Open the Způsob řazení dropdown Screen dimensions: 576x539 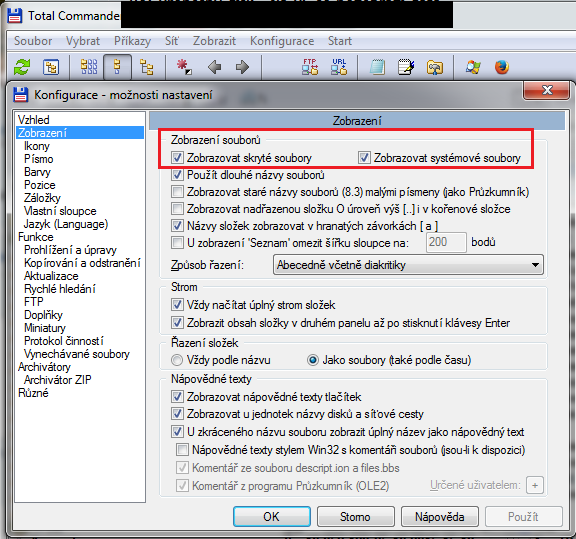[x=408, y=265]
